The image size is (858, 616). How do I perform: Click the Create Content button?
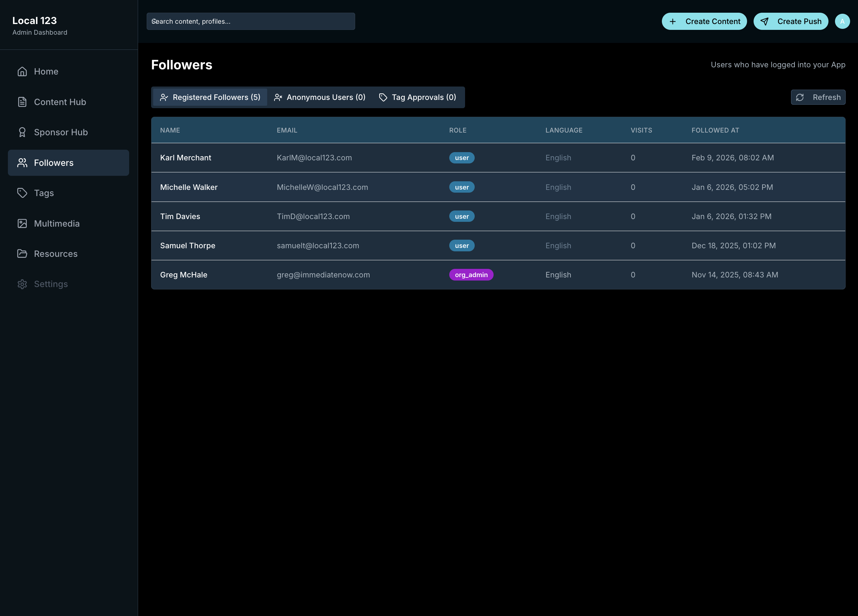tap(704, 22)
